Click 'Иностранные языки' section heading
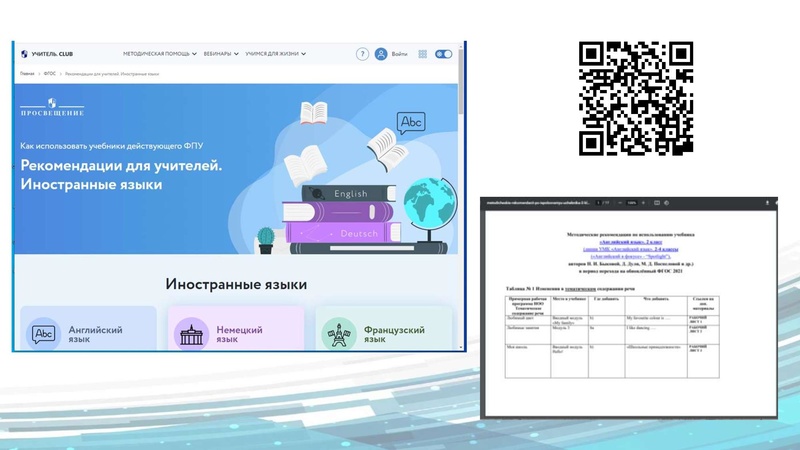The image size is (800, 450). 236,284
